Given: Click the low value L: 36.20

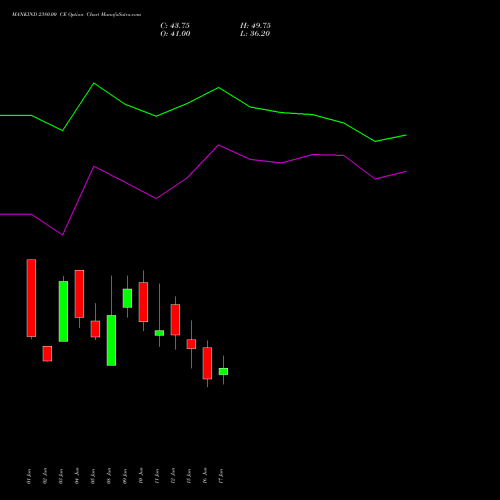Looking at the screenshot, I should coord(255,34).
